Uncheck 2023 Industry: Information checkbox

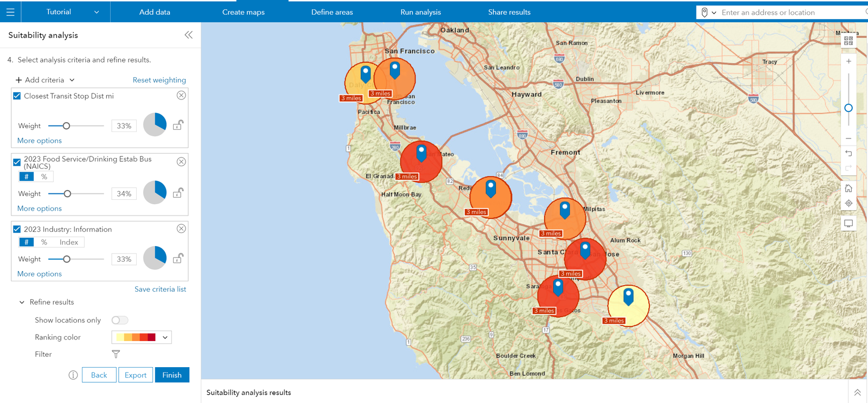[17, 229]
